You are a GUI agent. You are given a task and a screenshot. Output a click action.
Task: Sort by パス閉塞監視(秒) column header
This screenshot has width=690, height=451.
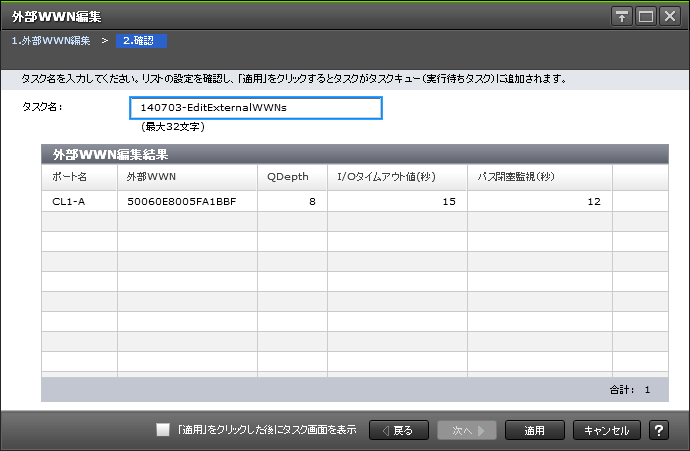tap(540, 177)
